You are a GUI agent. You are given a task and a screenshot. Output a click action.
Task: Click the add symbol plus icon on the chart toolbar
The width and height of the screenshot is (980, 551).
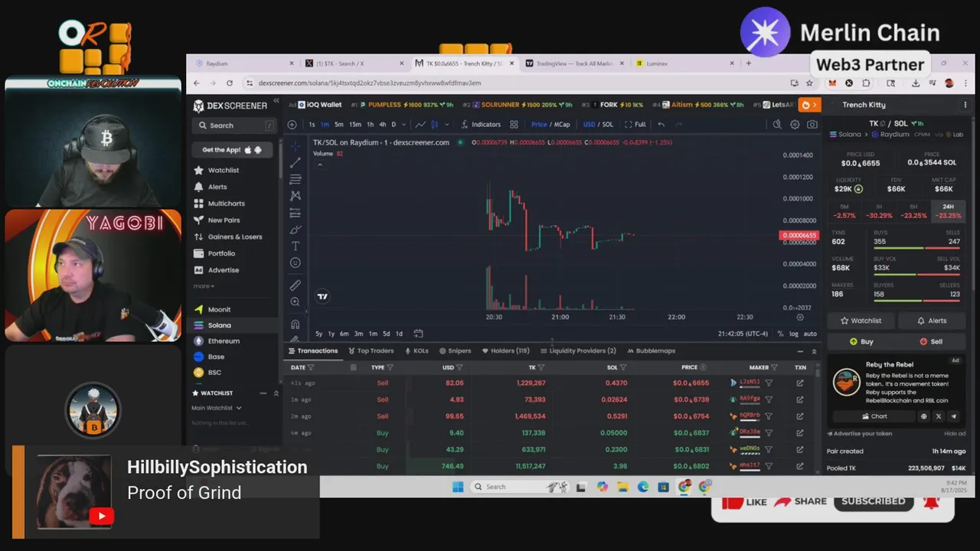click(292, 124)
